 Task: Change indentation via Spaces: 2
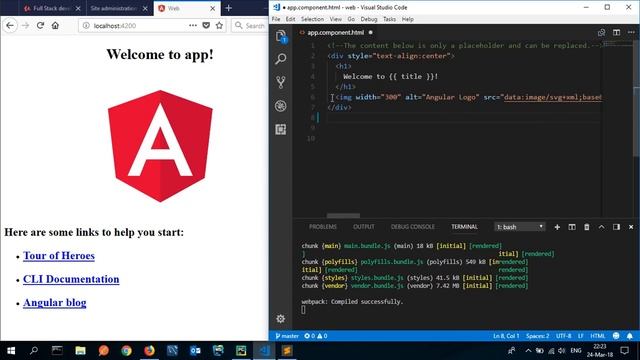[538, 336]
